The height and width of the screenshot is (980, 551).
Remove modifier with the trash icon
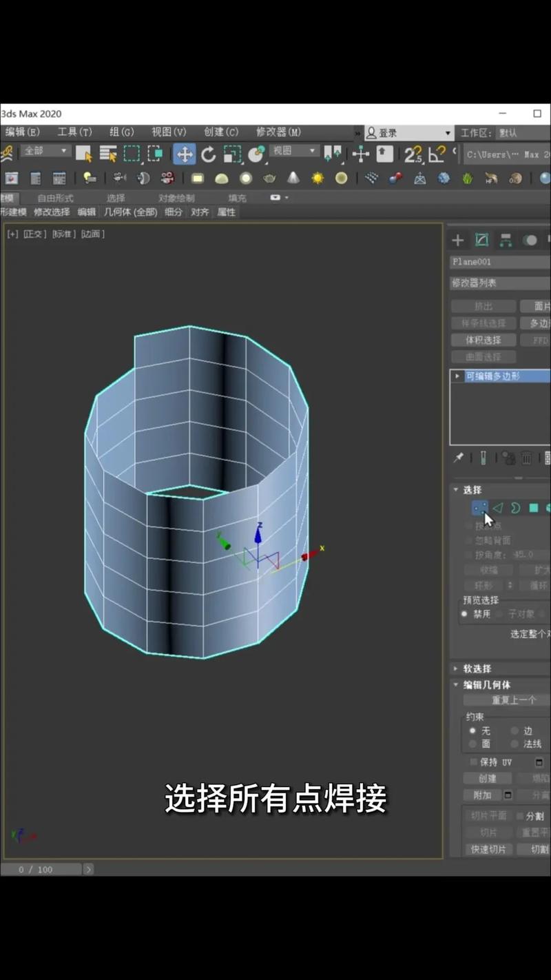(x=526, y=458)
